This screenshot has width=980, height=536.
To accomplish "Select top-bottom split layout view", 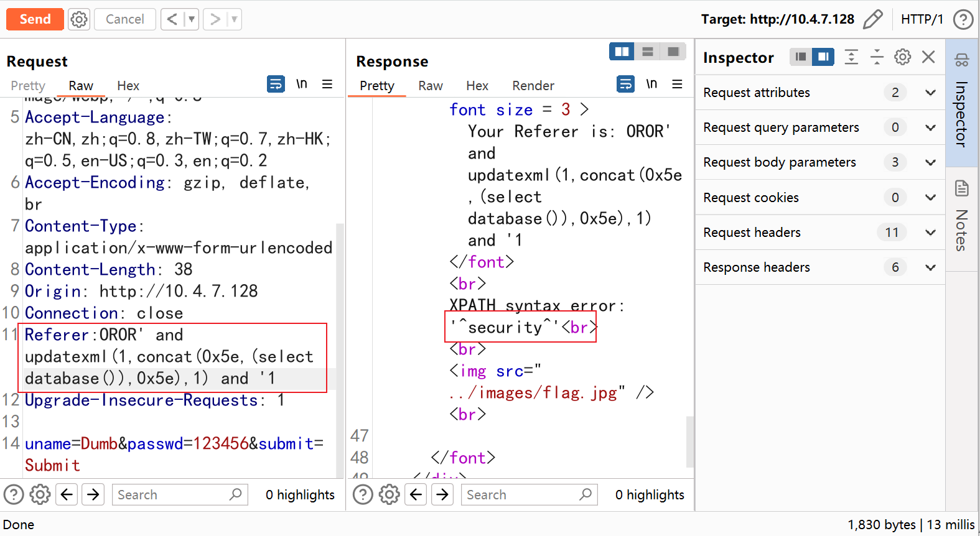I will coord(647,52).
